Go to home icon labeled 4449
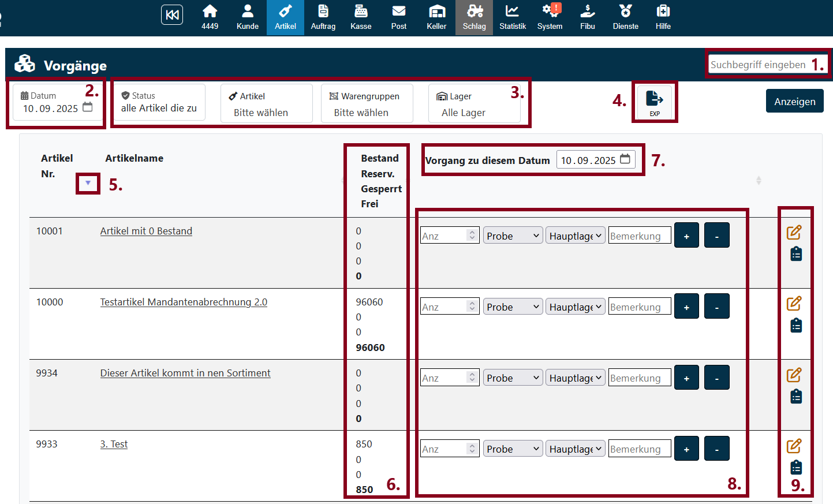 click(x=210, y=17)
